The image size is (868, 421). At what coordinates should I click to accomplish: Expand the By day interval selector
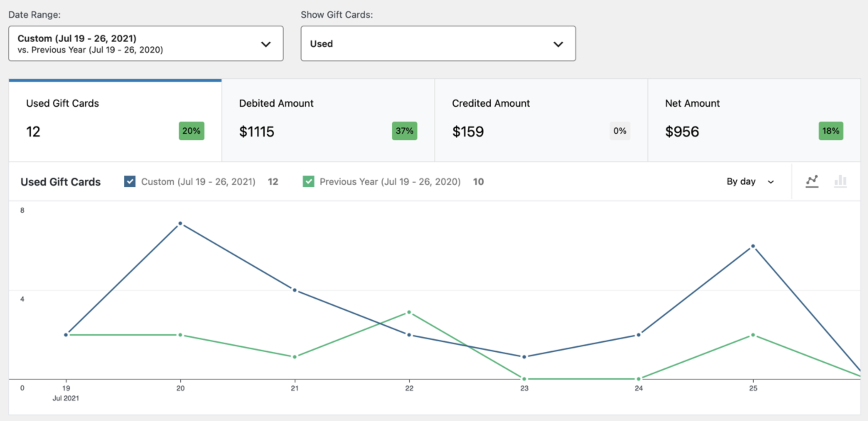click(x=750, y=182)
